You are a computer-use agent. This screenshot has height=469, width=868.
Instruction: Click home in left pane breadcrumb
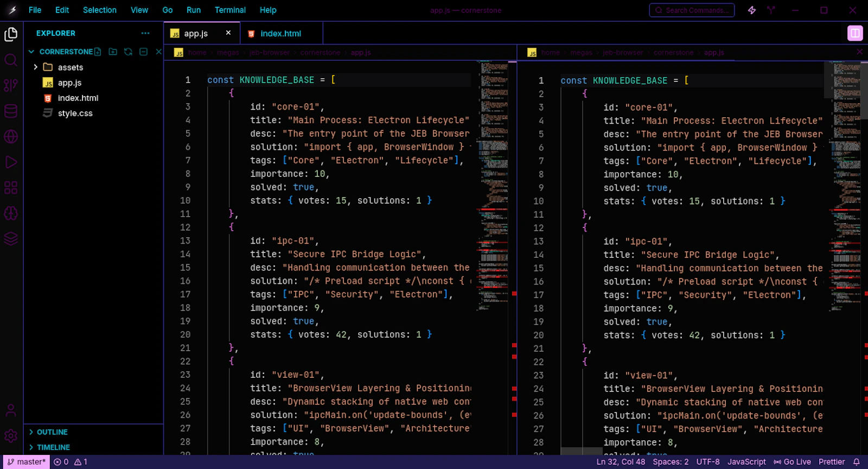click(197, 53)
